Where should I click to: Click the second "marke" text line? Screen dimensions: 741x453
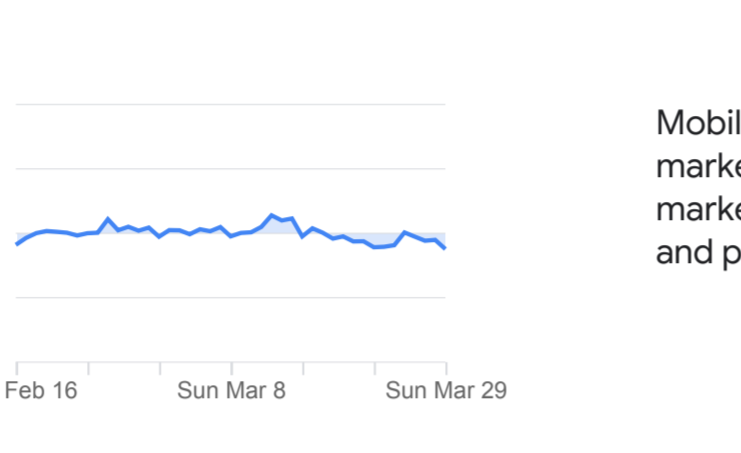pyautogui.click(x=698, y=209)
